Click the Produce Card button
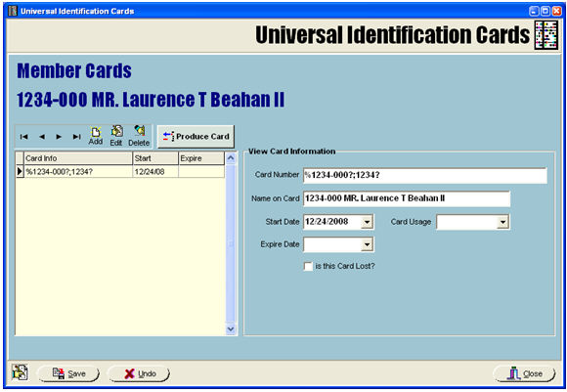This screenshot has height=392, width=567. [196, 136]
